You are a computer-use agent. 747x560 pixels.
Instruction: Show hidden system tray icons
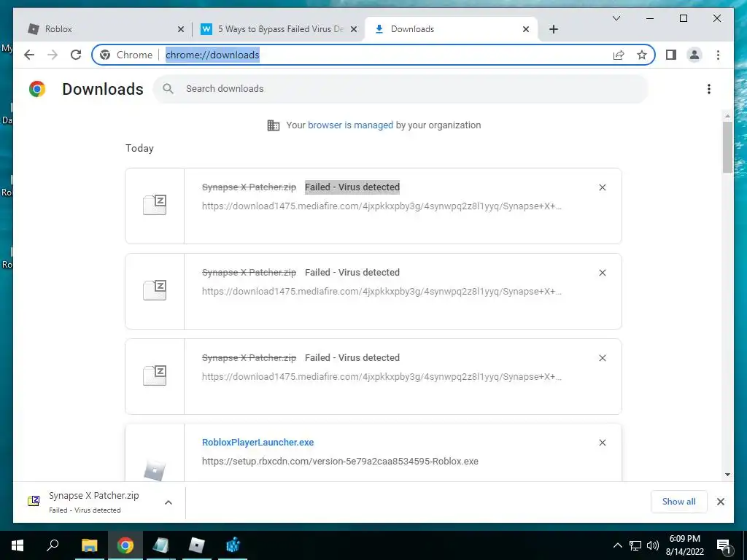617,545
